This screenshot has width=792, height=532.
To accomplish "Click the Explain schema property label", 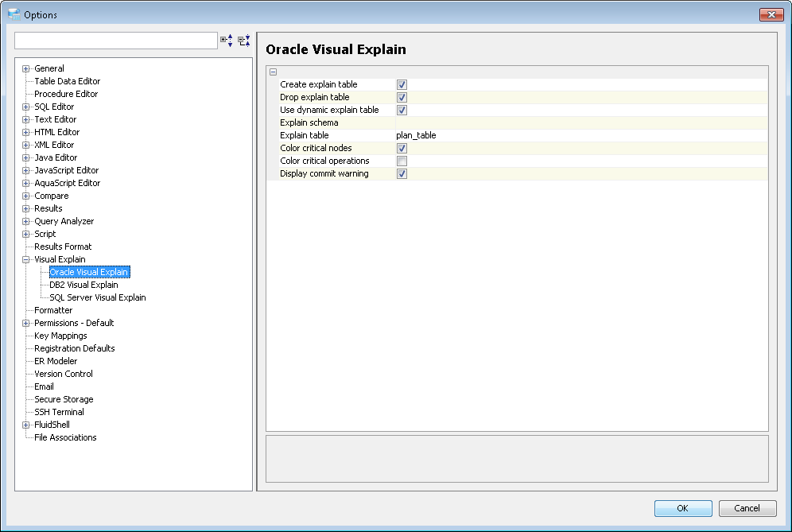I will pyautogui.click(x=309, y=122).
